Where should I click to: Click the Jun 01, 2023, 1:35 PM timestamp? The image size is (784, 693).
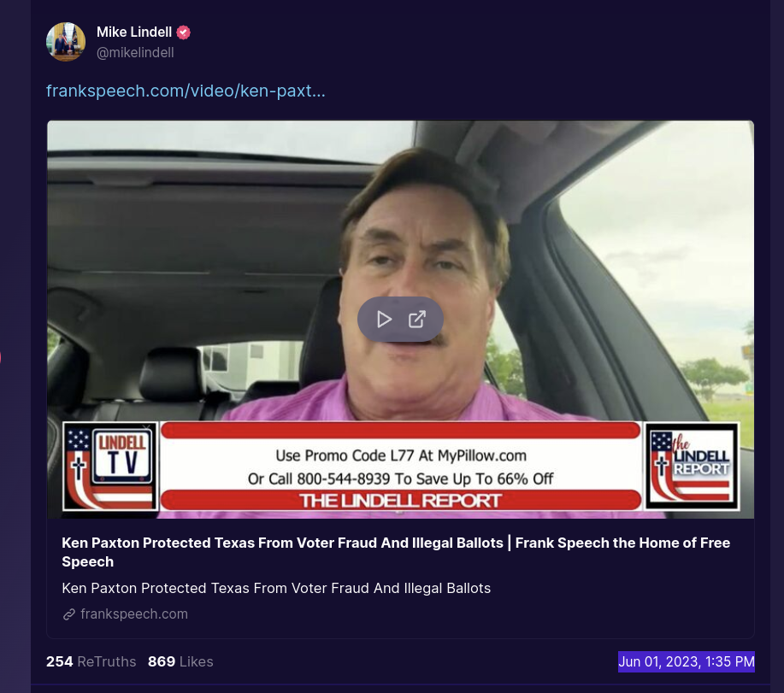(x=686, y=661)
